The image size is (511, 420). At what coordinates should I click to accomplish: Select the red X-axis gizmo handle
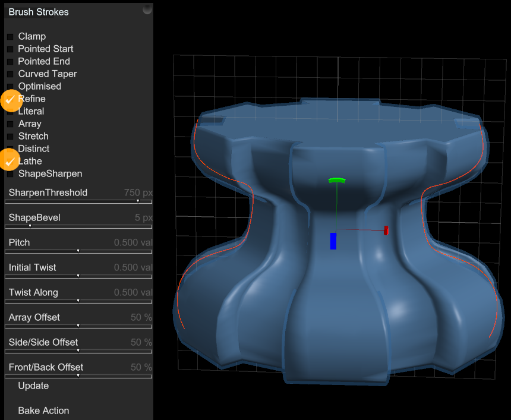coord(386,230)
